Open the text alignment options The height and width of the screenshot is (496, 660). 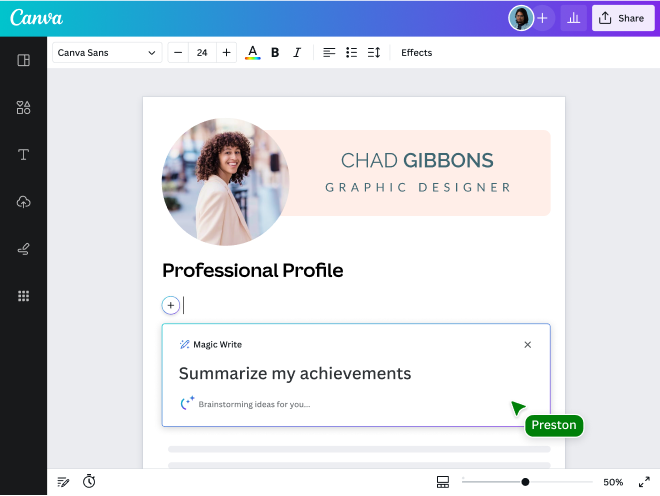[329, 52]
